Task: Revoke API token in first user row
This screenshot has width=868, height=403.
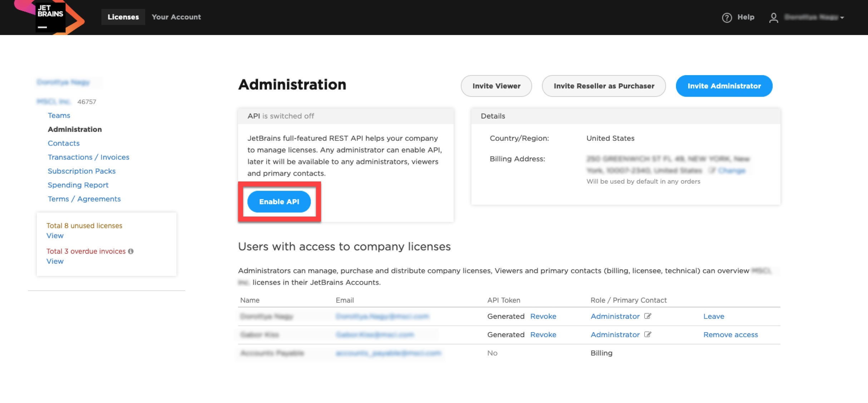Action: click(x=543, y=316)
